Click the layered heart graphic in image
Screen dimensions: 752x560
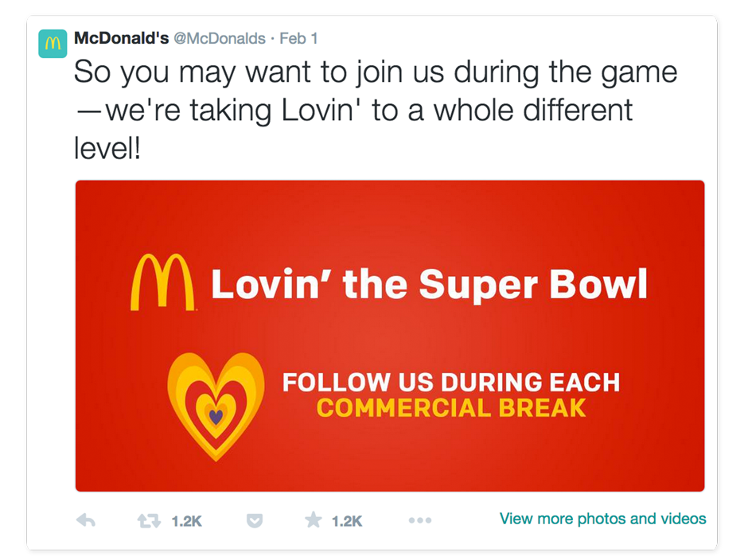216,406
